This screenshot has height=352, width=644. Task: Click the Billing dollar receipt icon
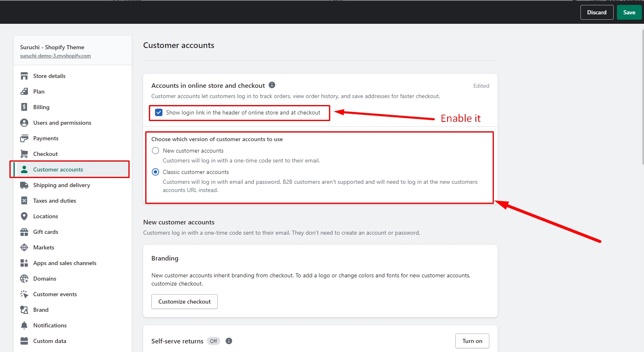click(x=24, y=107)
